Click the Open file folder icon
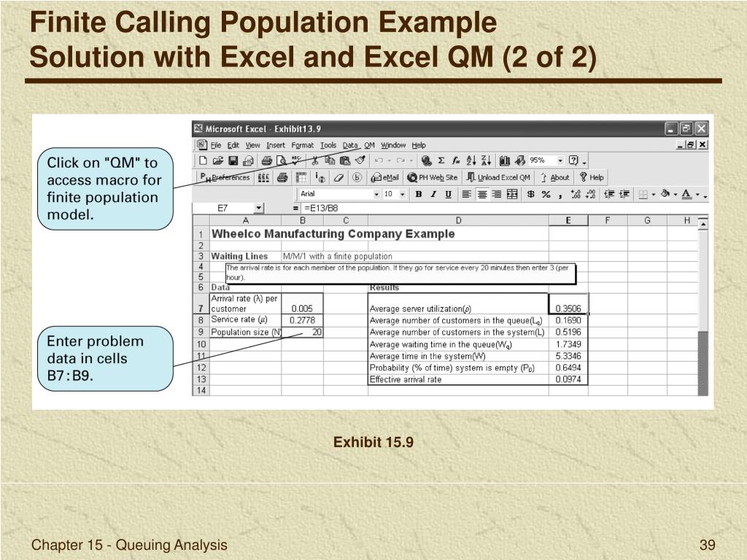Screen dimensions: 747x560 pos(218,160)
